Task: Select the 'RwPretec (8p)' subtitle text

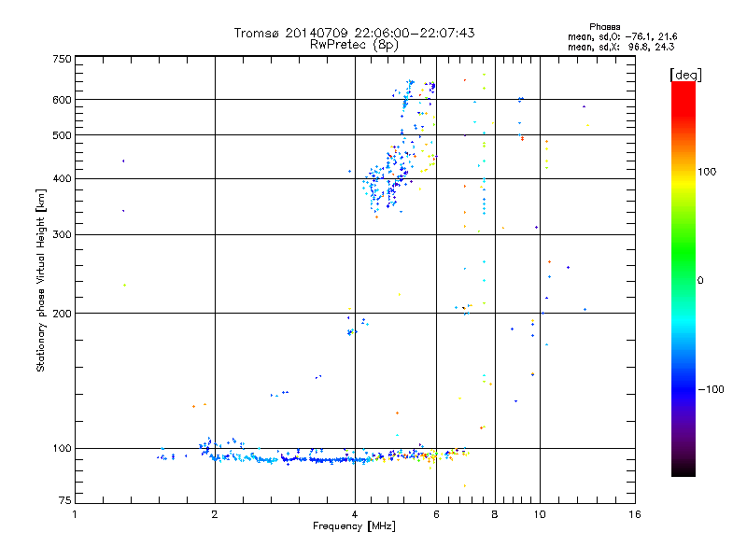Action: coord(354,45)
